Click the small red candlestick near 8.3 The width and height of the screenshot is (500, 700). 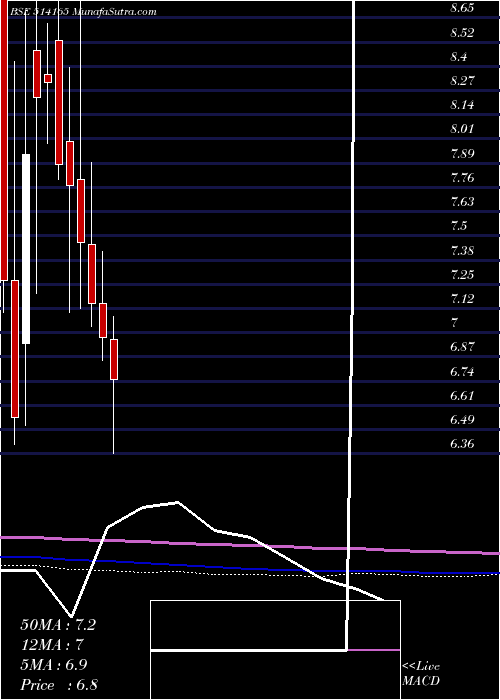pyautogui.click(x=48, y=78)
